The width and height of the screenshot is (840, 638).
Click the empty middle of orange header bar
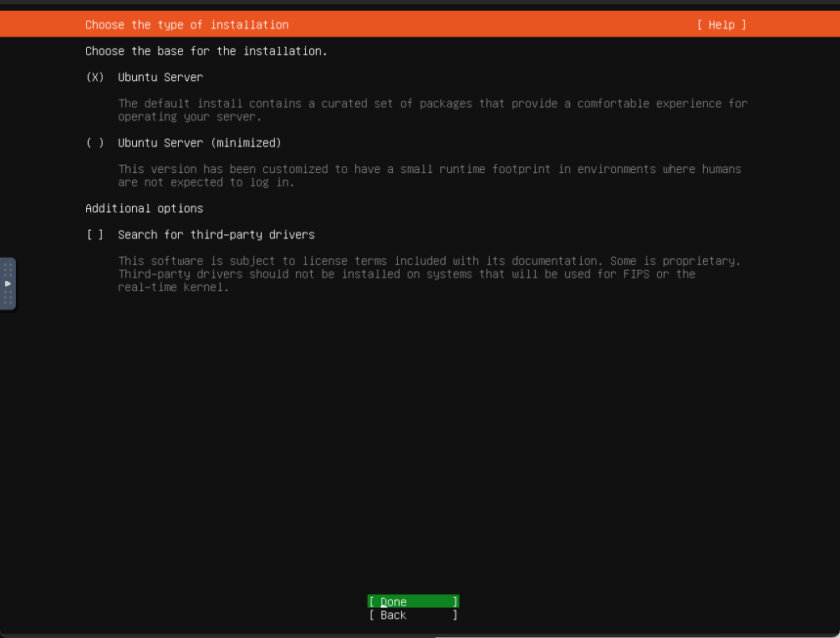pyautogui.click(x=493, y=25)
